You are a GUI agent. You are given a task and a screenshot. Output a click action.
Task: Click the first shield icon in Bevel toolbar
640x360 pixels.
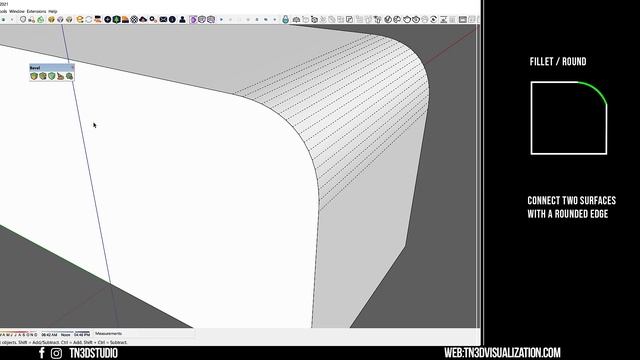[34, 76]
